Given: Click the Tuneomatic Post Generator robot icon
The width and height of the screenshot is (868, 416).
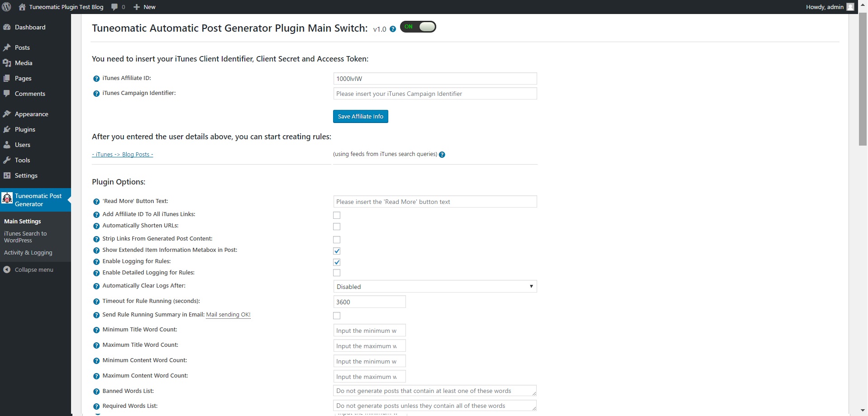Looking at the screenshot, I should pyautogui.click(x=7, y=199).
